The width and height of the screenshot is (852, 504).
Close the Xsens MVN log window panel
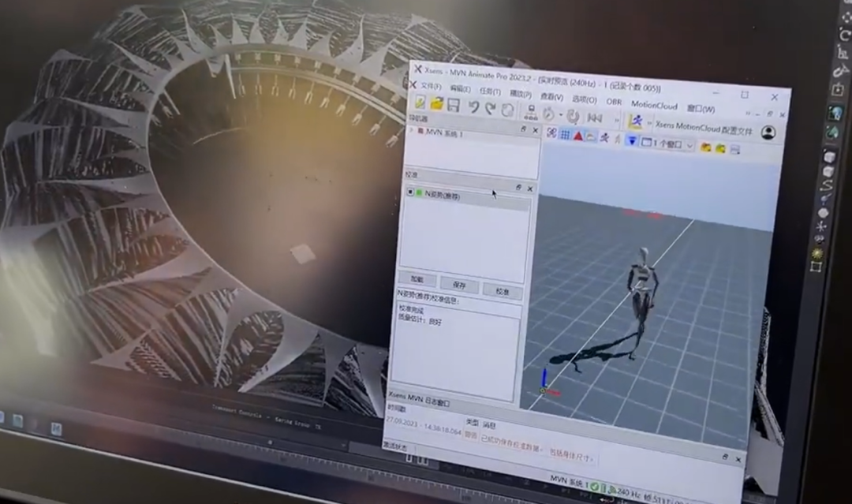pos(738,460)
